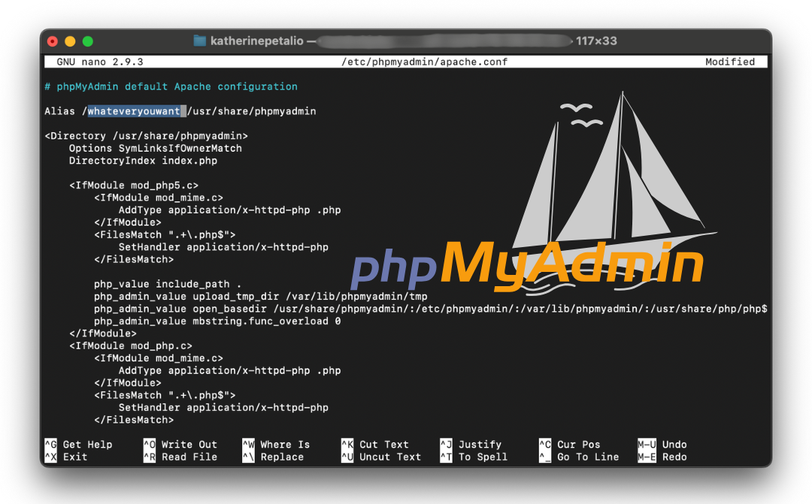
Task: Select the highlighted whateveryouwant text
Action: click(135, 110)
